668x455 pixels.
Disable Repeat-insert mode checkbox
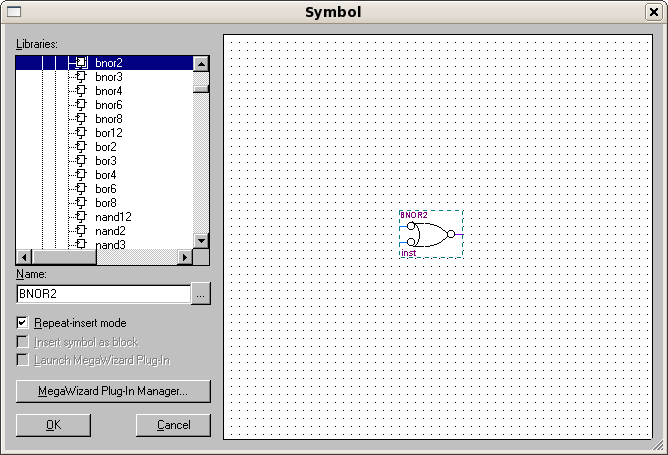(x=23, y=323)
